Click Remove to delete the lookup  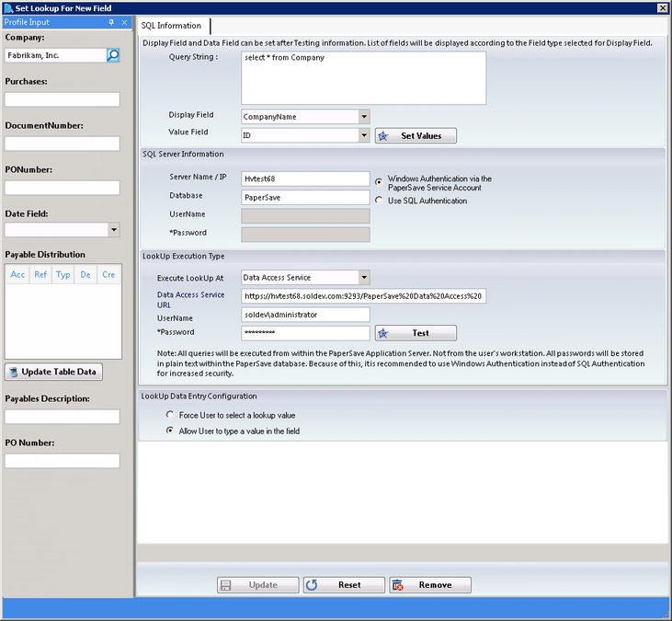[x=428, y=585]
